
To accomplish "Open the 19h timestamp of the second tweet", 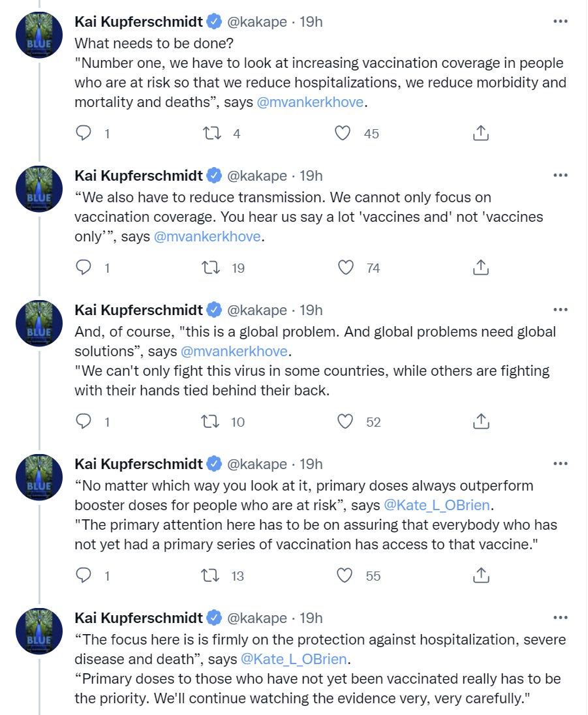I will pyautogui.click(x=311, y=175).
